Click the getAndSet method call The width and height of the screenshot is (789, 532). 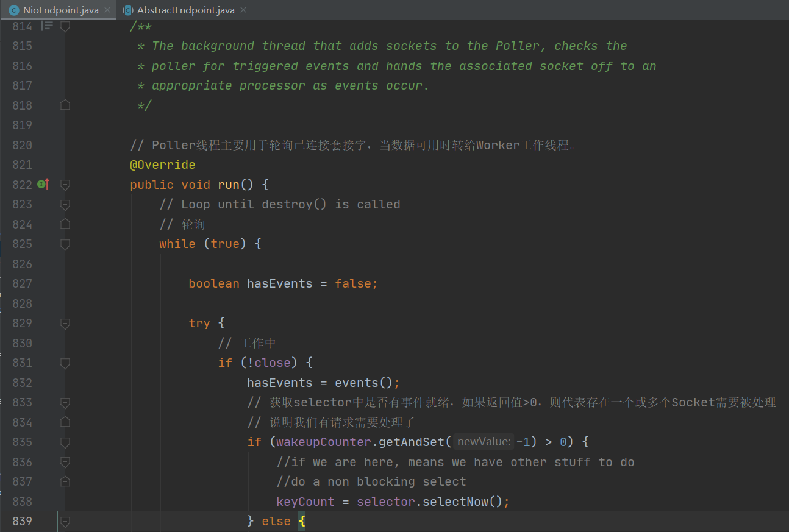tap(412, 442)
